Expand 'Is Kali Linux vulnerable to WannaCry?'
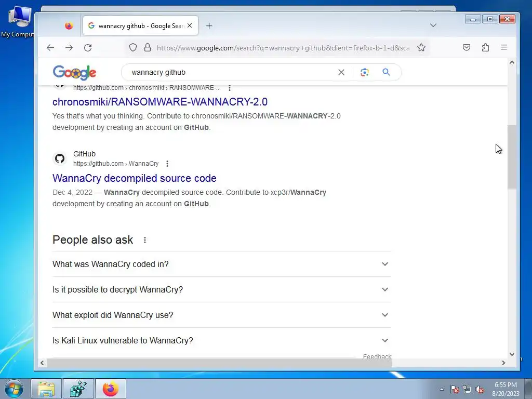 coord(221,340)
